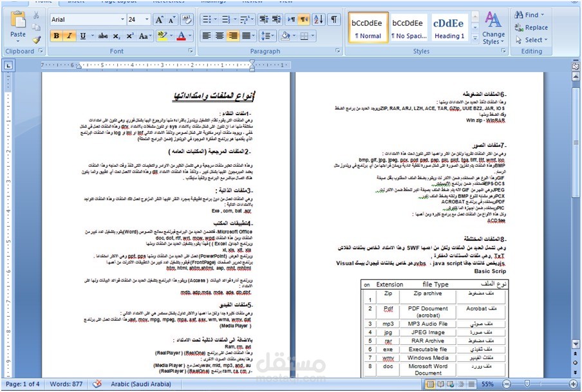This screenshot has height=392, width=582.
Task: Click the Grow Font icon
Action: point(159,20)
